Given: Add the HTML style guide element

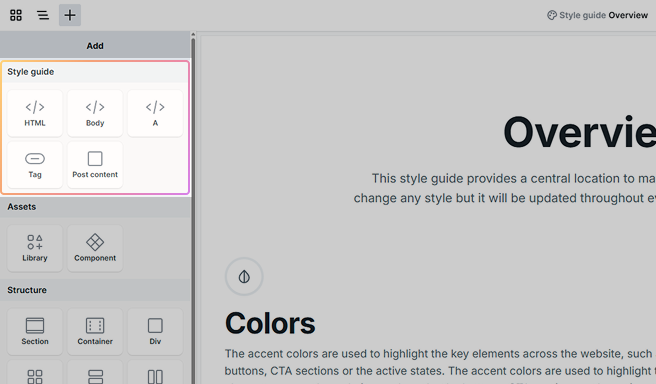Looking at the screenshot, I should click(35, 113).
